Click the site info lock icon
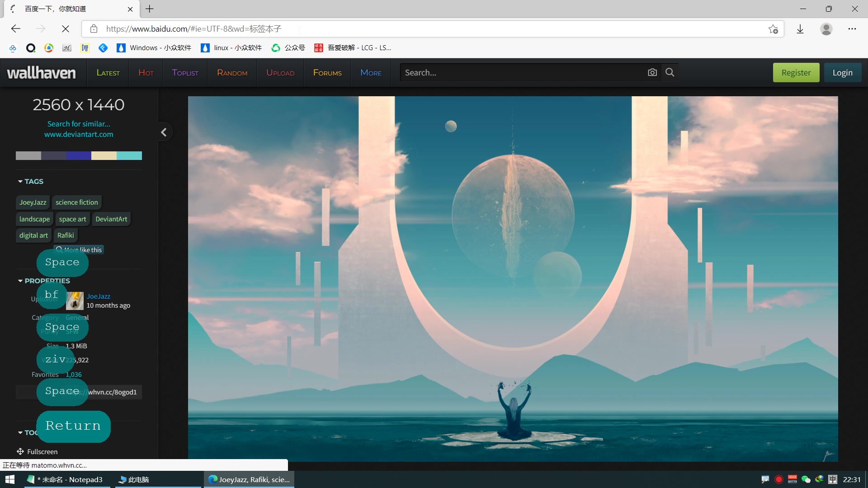 pyautogui.click(x=94, y=29)
